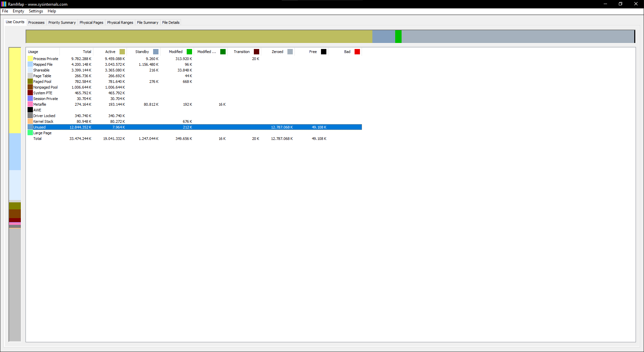This screenshot has height=352, width=644.
Task: Click the yellow Process Private color icon
Action: tap(30, 59)
